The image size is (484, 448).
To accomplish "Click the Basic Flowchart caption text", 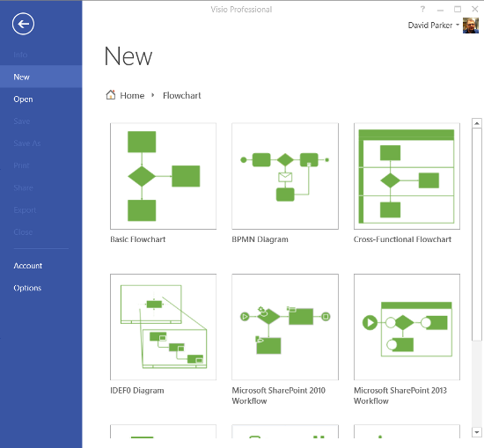I will click(137, 239).
